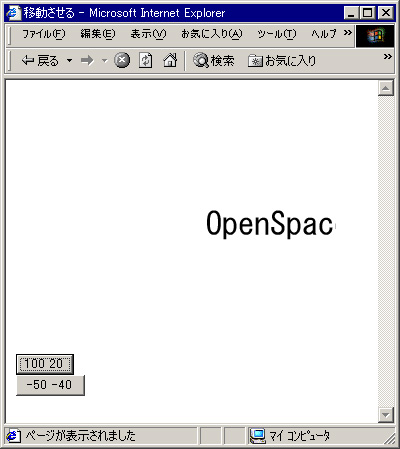Image resolution: width=400 pixels, height=449 pixels.
Task: Click the My Computer zone icon
Action: [x=258, y=436]
